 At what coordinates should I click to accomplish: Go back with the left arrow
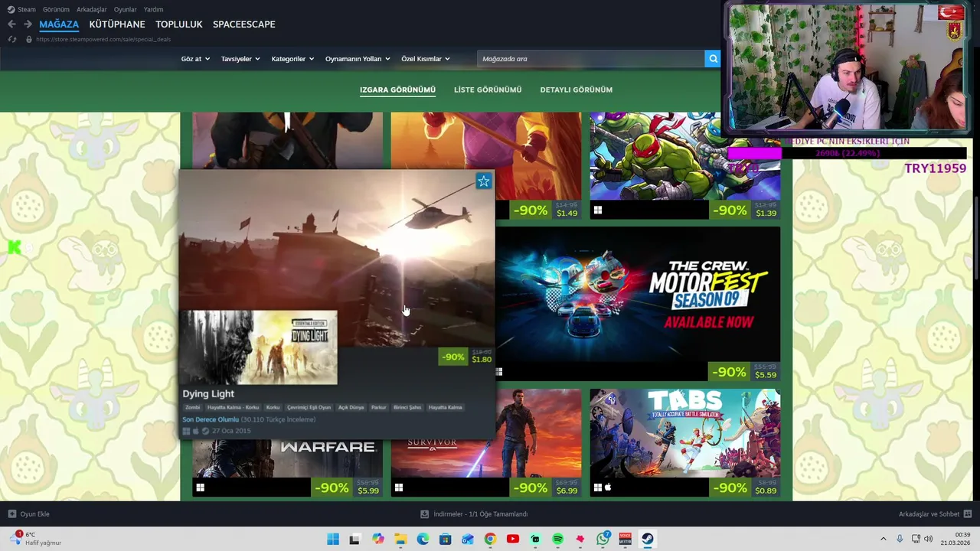11,24
